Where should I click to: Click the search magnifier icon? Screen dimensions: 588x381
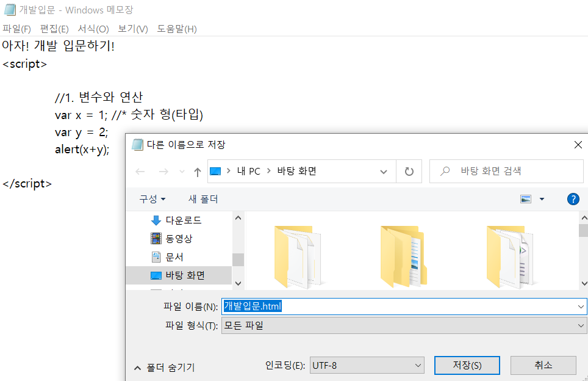click(445, 171)
